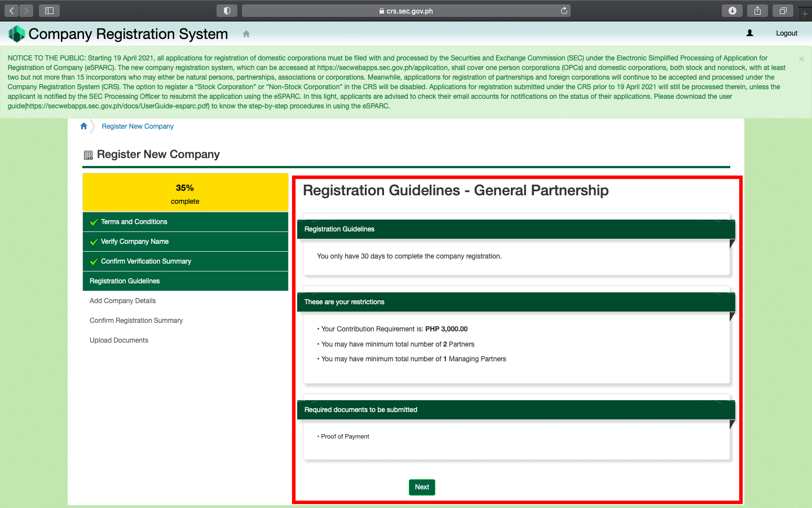Open the user profile icon
The width and height of the screenshot is (812, 508).
[x=749, y=33]
